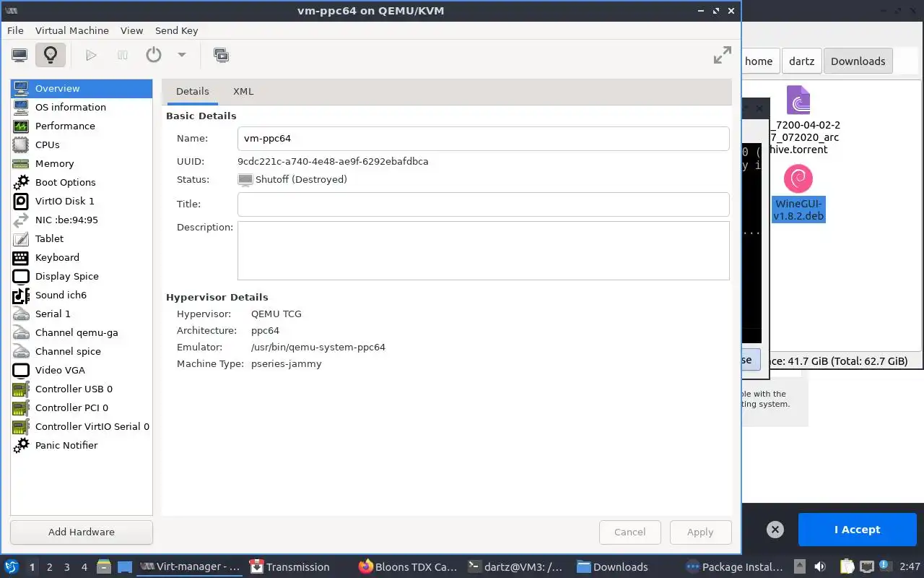Select Channel qemu-ga entry

[x=82, y=332]
